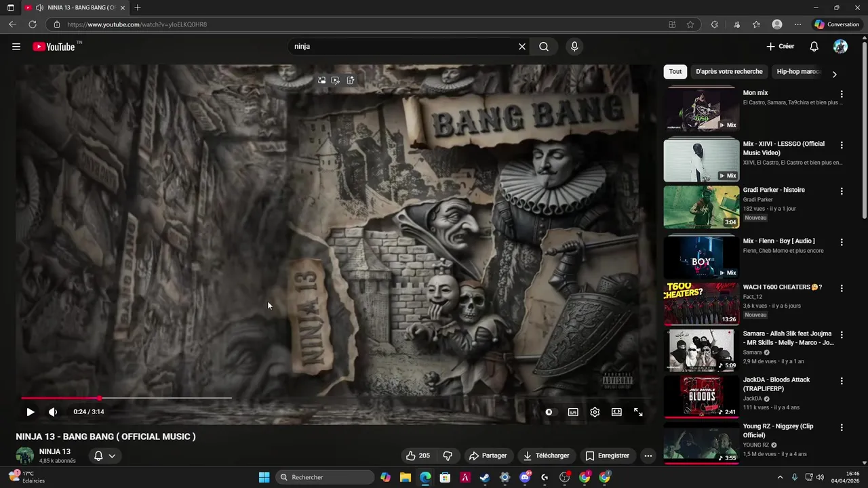Select the D'après votre recherche chip
The width and height of the screenshot is (868, 488).
coord(729,72)
